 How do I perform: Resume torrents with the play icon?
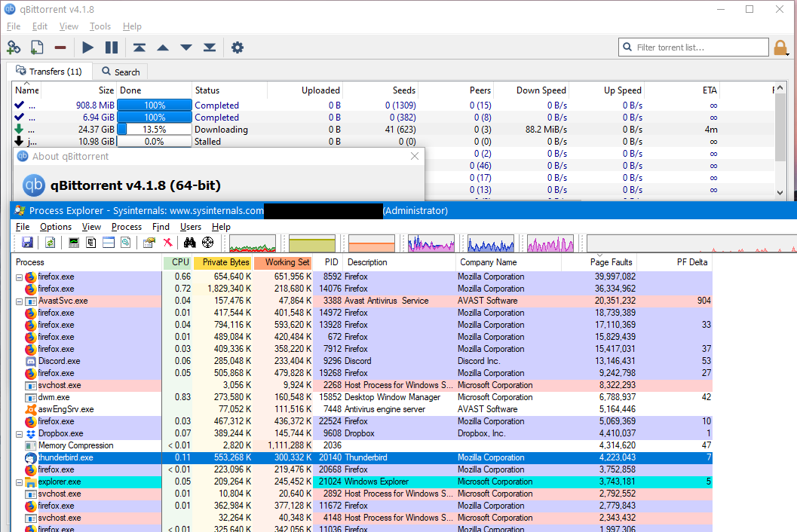click(x=87, y=47)
